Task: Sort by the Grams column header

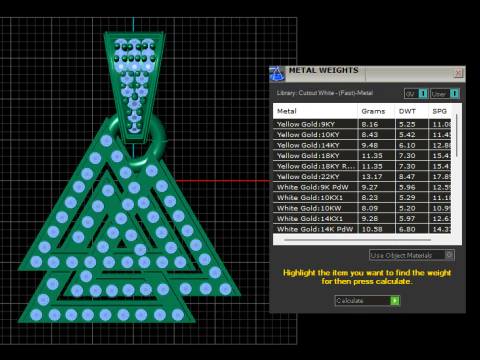Action: coord(376,111)
